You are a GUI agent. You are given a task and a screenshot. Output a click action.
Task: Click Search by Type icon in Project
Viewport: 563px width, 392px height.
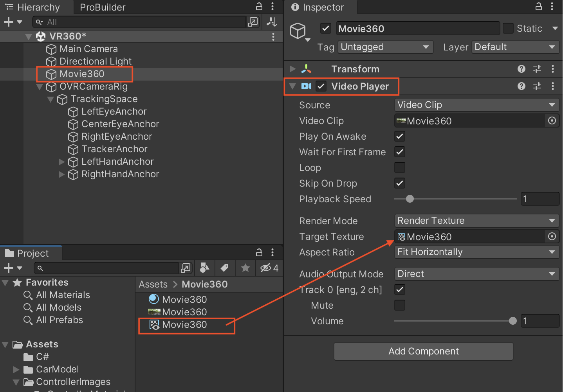pos(204,268)
